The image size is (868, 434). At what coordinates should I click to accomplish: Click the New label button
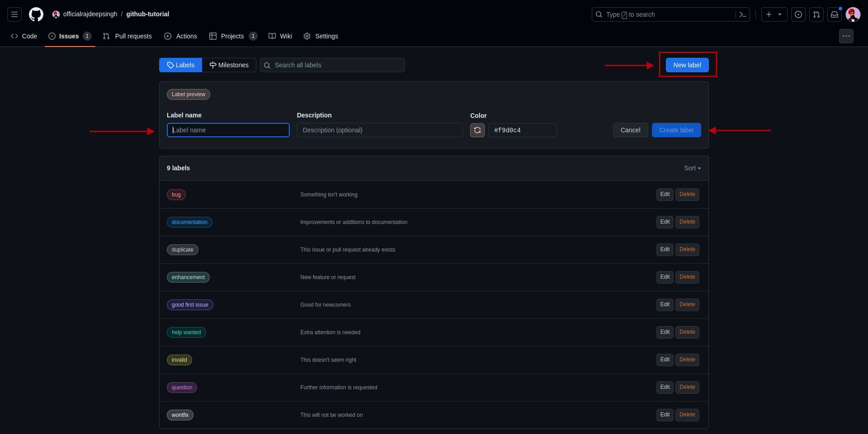(687, 65)
